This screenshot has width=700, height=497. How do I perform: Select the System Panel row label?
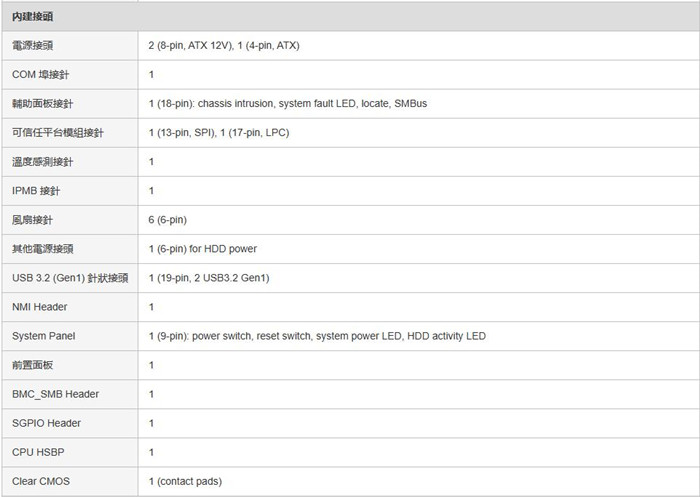[43, 336]
